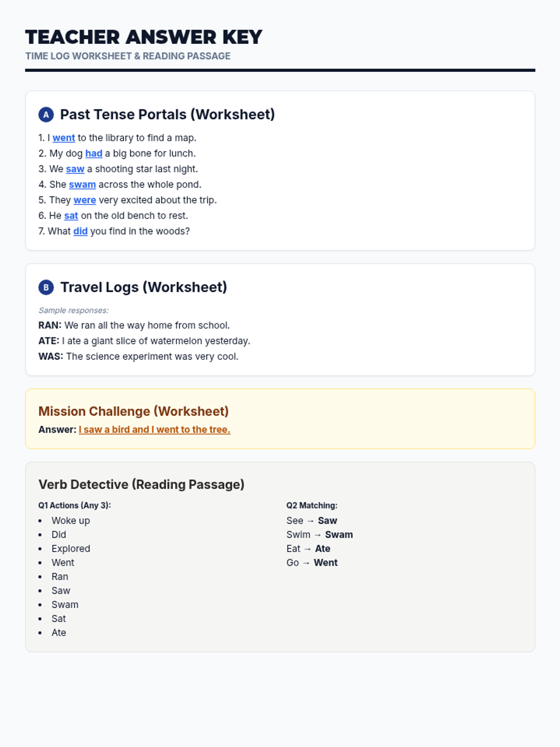This screenshot has width=560, height=747.
Task: Click the 'Travel Logs (Worksheet)' heading
Action: click(144, 287)
